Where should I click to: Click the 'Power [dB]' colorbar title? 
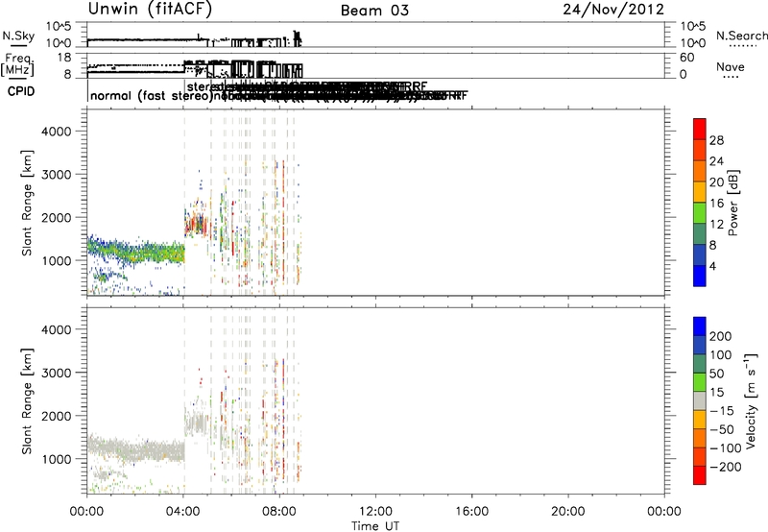733,203
